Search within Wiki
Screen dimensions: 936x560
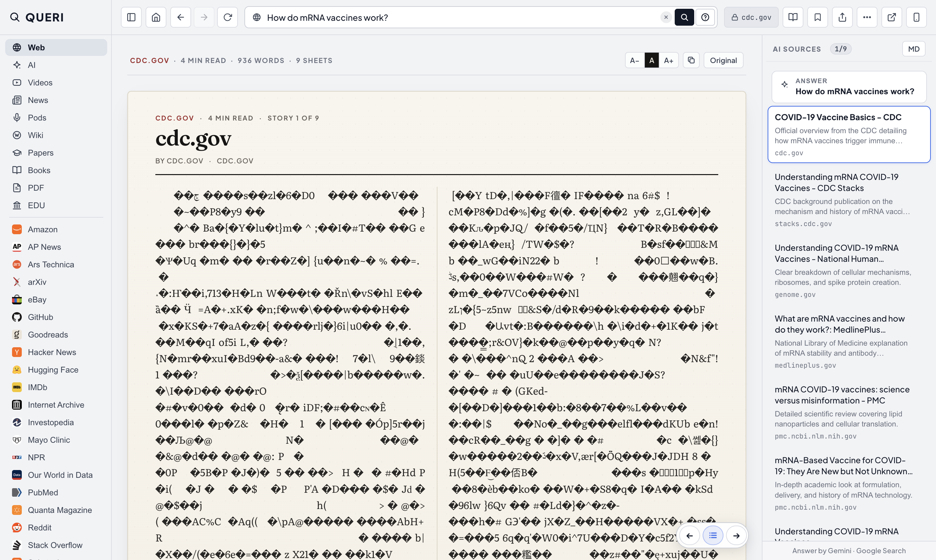56,135
